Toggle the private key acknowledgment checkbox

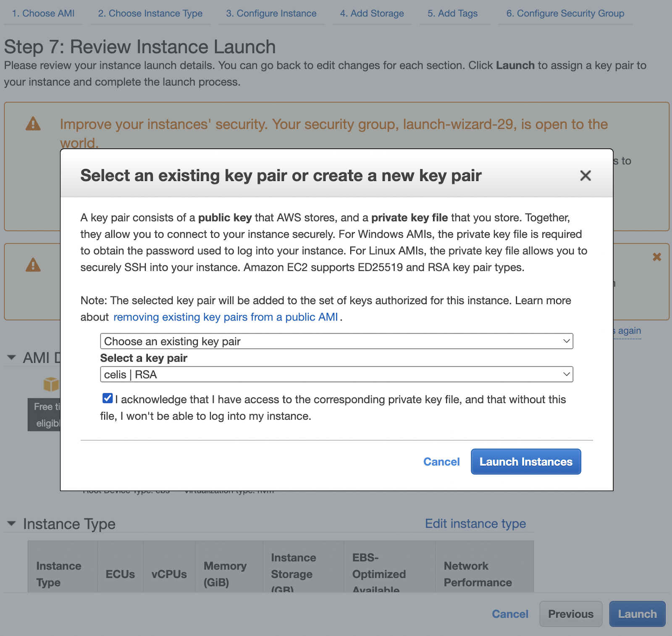point(108,398)
